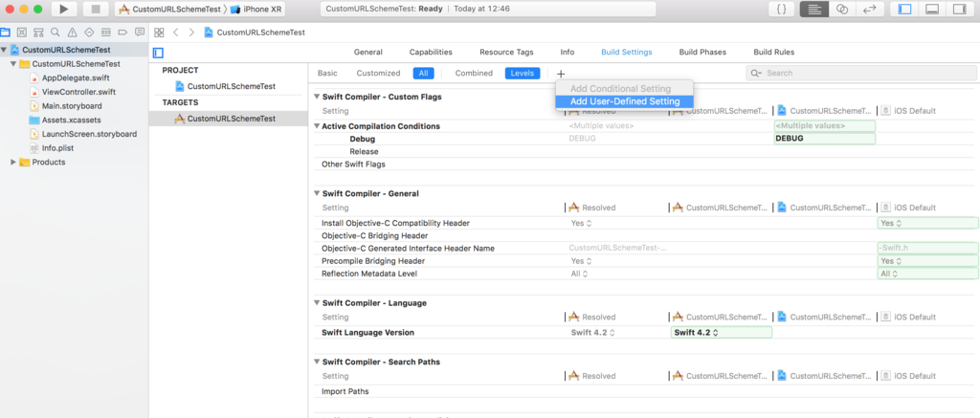The image size is (980, 418).
Task: Select the Other Swift Flags row
Action: (646, 165)
